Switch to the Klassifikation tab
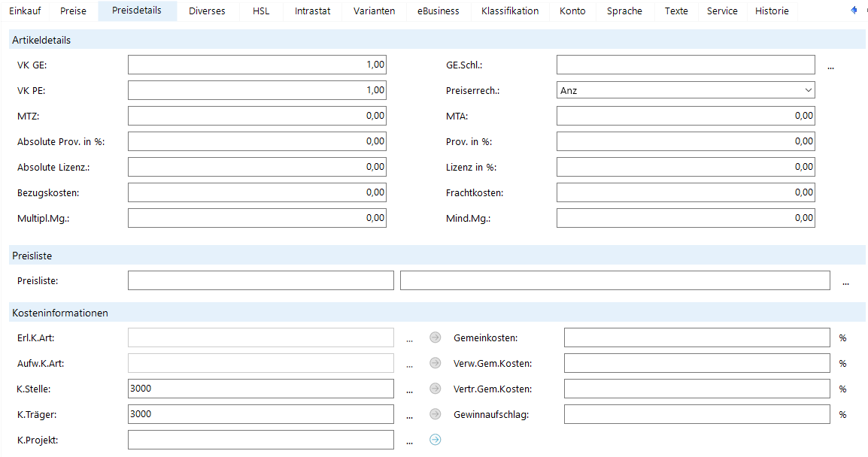 click(510, 11)
